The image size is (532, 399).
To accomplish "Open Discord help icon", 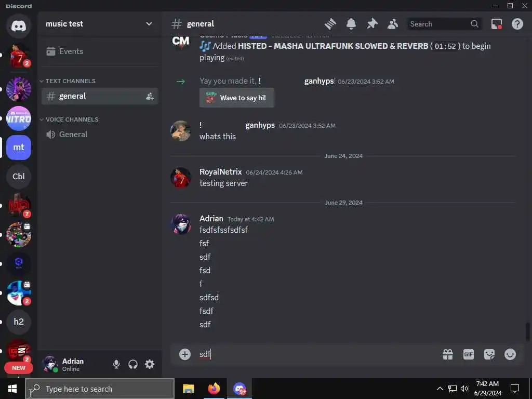I will tap(517, 24).
